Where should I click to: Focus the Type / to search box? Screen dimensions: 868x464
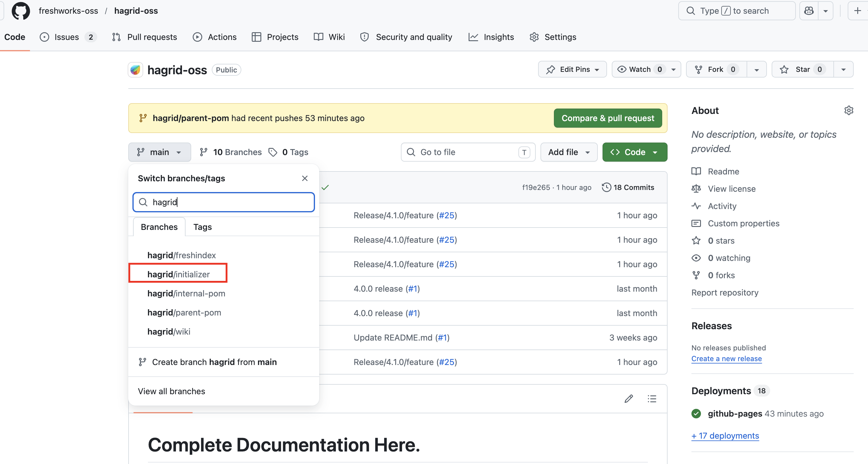[x=736, y=11]
